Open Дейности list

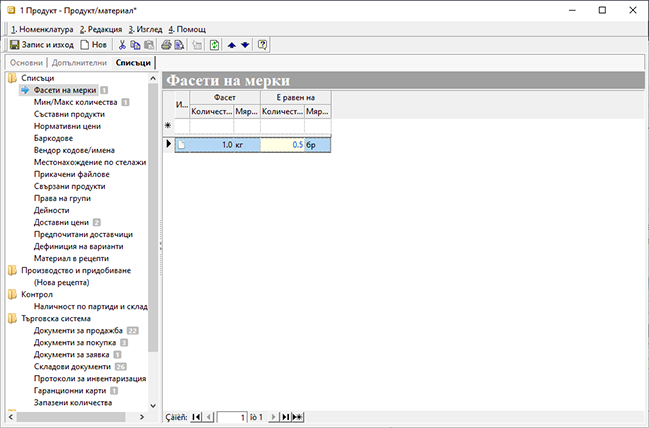(51, 210)
